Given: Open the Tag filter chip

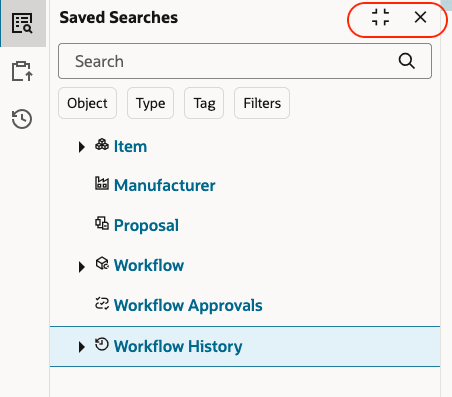Looking at the screenshot, I should [x=204, y=103].
